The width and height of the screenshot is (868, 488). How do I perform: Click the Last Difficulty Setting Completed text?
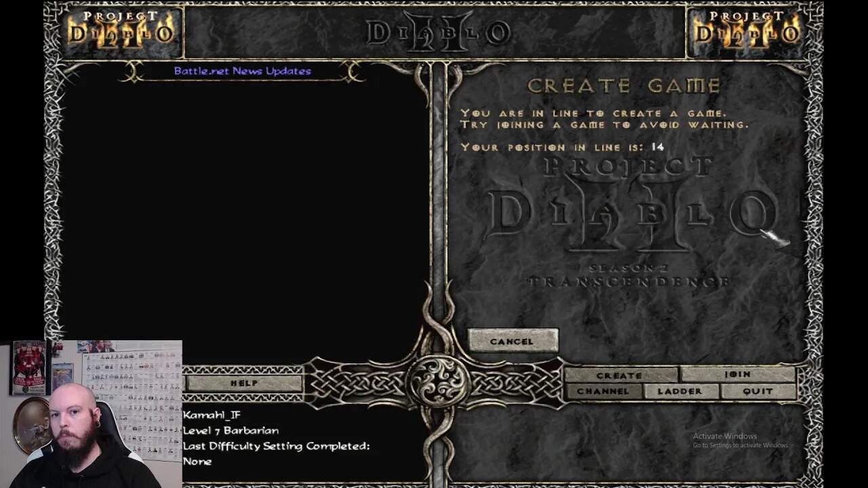pos(277,446)
